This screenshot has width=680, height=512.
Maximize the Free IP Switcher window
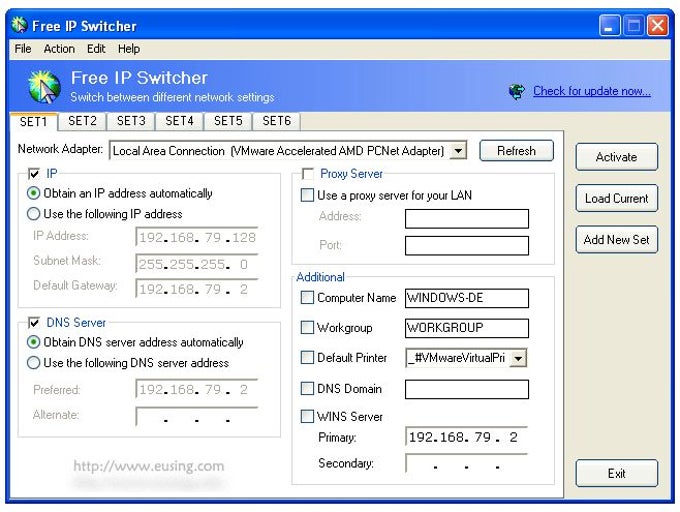(x=634, y=26)
